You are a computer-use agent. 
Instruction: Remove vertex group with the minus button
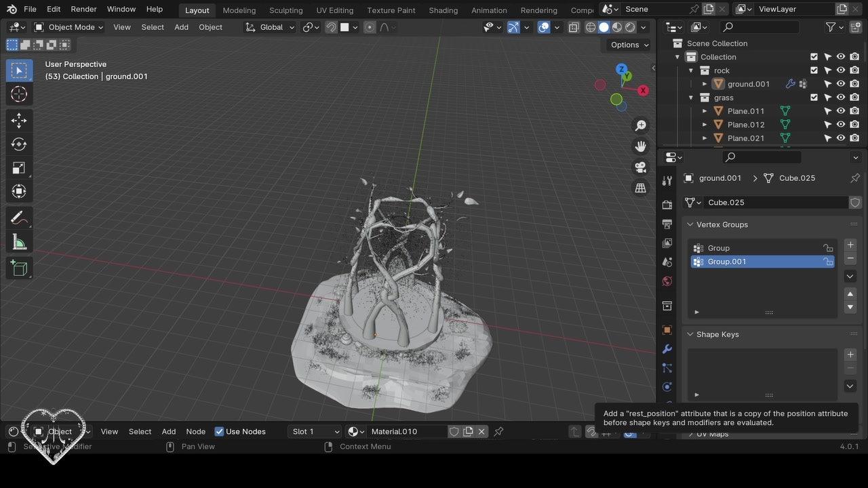pyautogui.click(x=850, y=258)
